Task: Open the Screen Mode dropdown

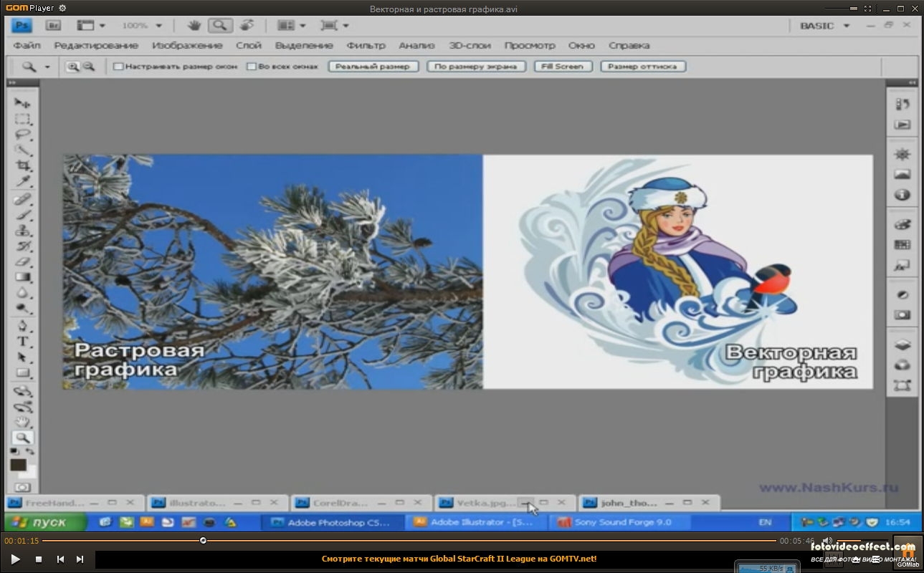Action: pos(335,25)
